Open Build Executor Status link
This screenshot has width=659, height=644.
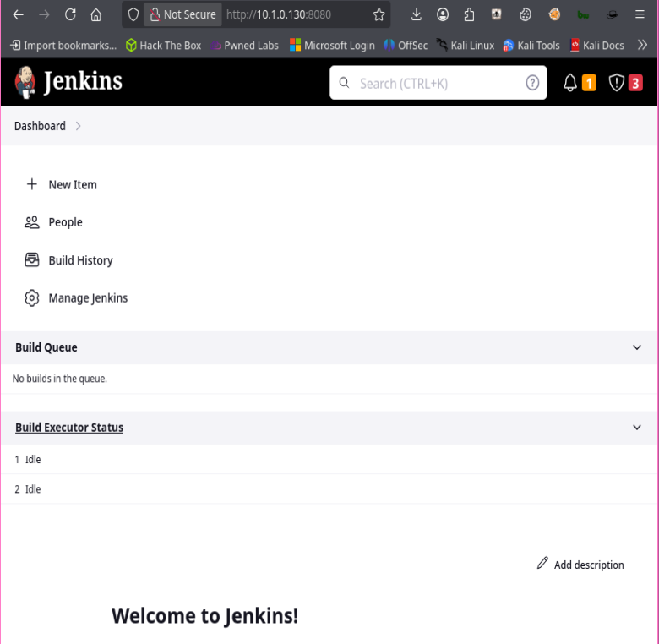coord(69,428)
